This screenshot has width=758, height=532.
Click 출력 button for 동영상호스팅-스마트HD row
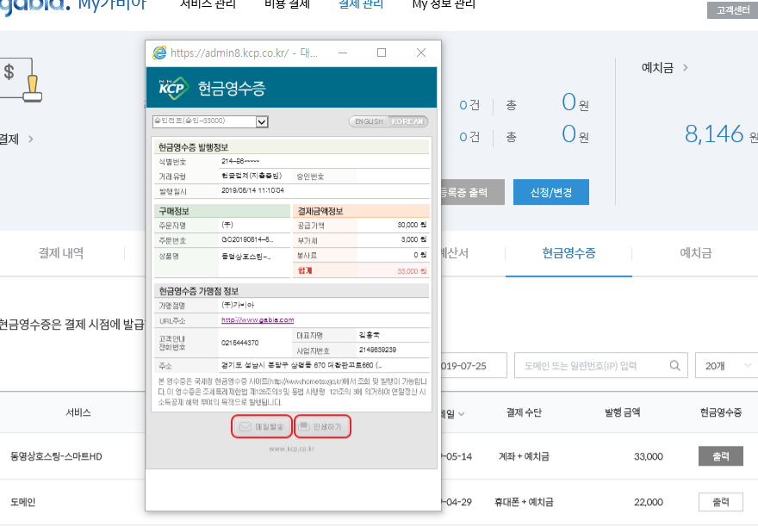(720, 456)
